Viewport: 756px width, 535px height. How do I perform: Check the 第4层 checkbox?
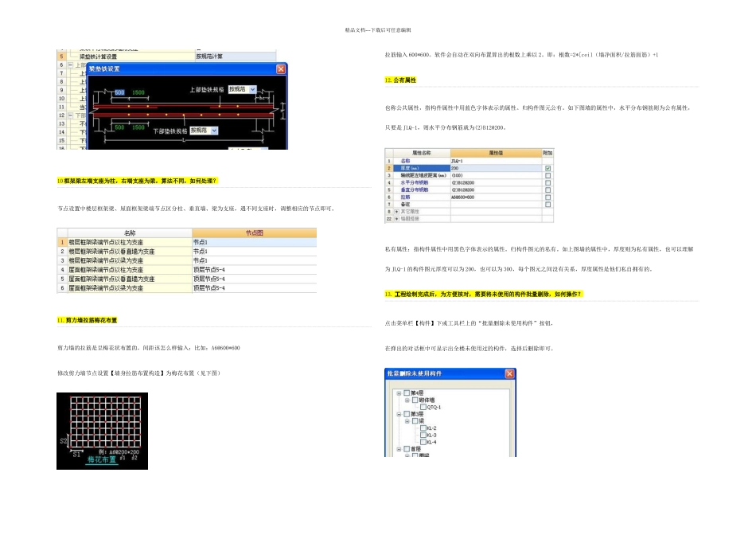pyautogui.click(x=407, y=393)
